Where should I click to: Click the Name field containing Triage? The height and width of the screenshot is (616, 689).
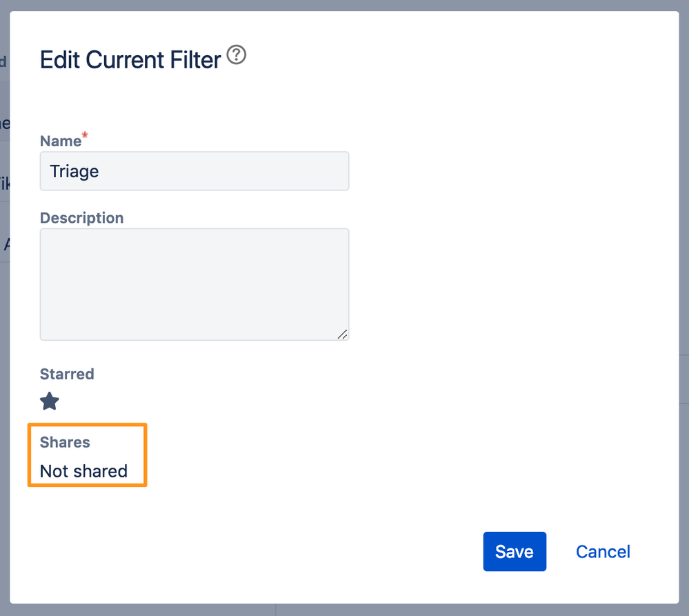194,171
